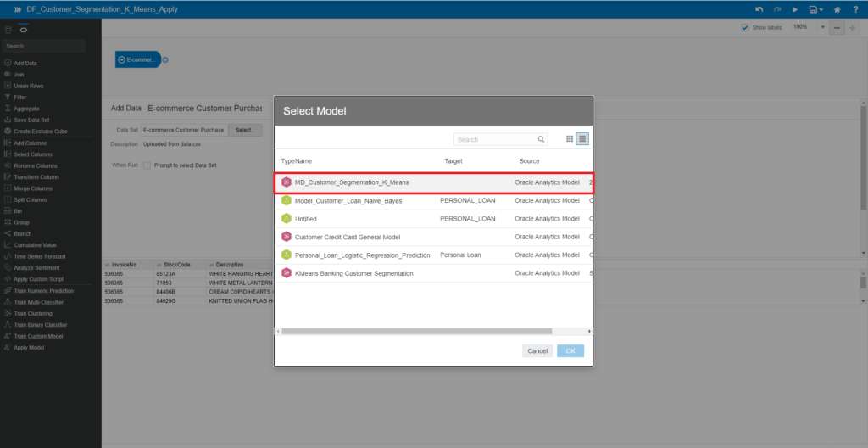Select the Model_Customer_Loan_Naive_Bayes model row
The image size is (868, 448).
[434, 201]
